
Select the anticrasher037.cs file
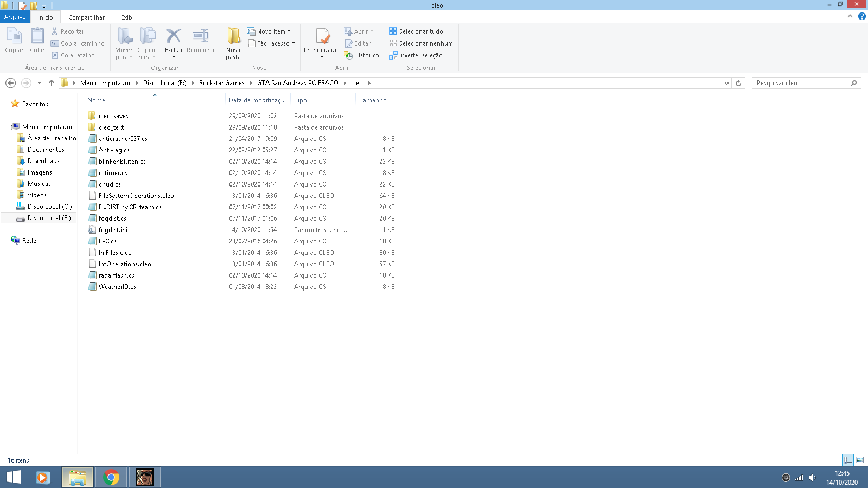click(x=123, y=139)
